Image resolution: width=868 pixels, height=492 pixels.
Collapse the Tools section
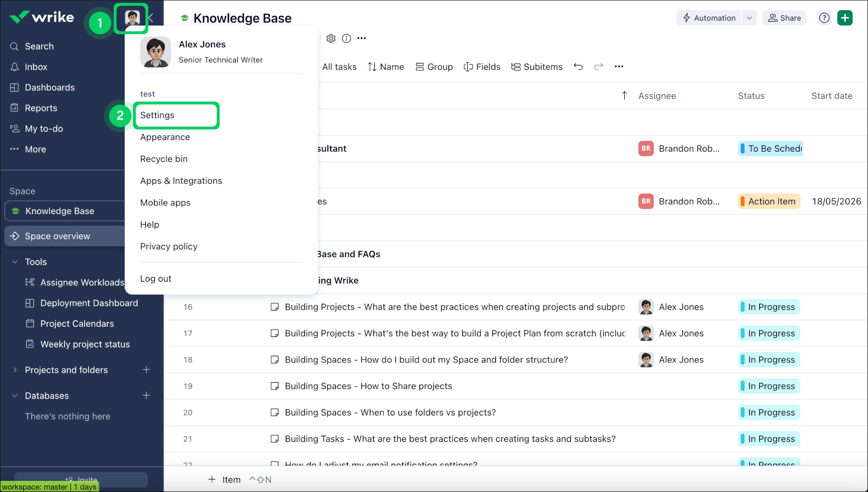pyautogui.click(x=14, y=261)
